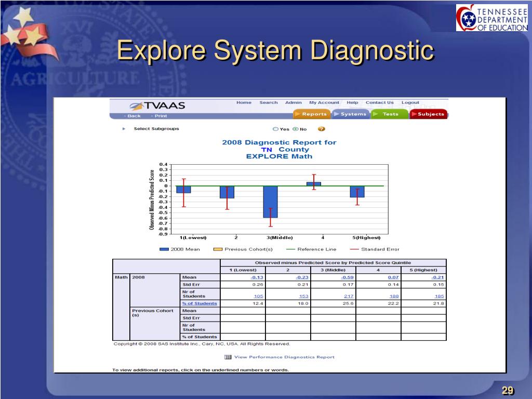Click the quintile 4 positive bar
The image size is (532, 399).
point(314,184)
